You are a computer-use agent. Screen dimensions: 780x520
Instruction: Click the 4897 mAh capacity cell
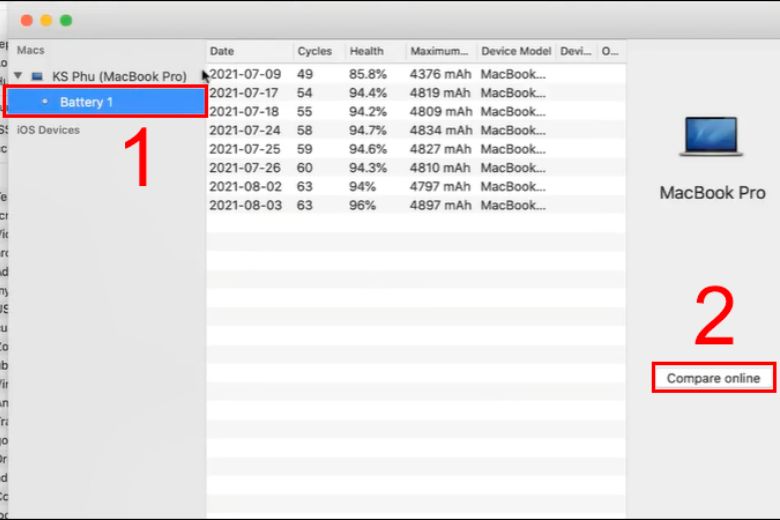[x=440, y=205]
